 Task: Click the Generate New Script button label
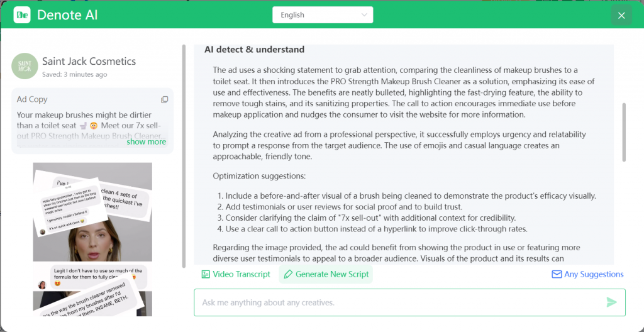click(332, 274)
